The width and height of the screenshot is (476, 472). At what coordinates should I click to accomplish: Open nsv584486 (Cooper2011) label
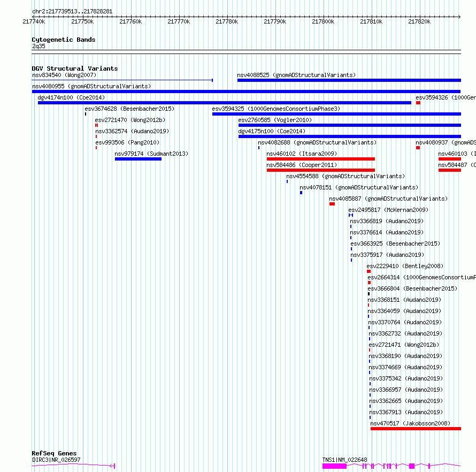tap(302, 165)
